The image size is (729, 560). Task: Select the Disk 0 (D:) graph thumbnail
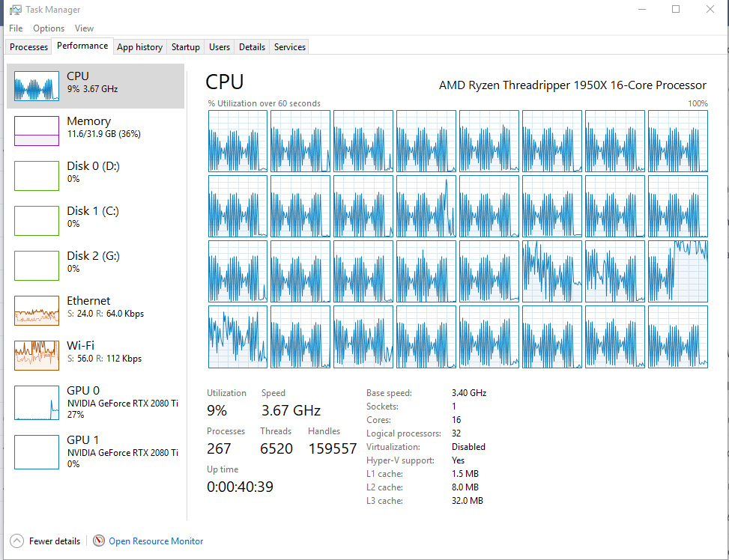coord(37,176)
